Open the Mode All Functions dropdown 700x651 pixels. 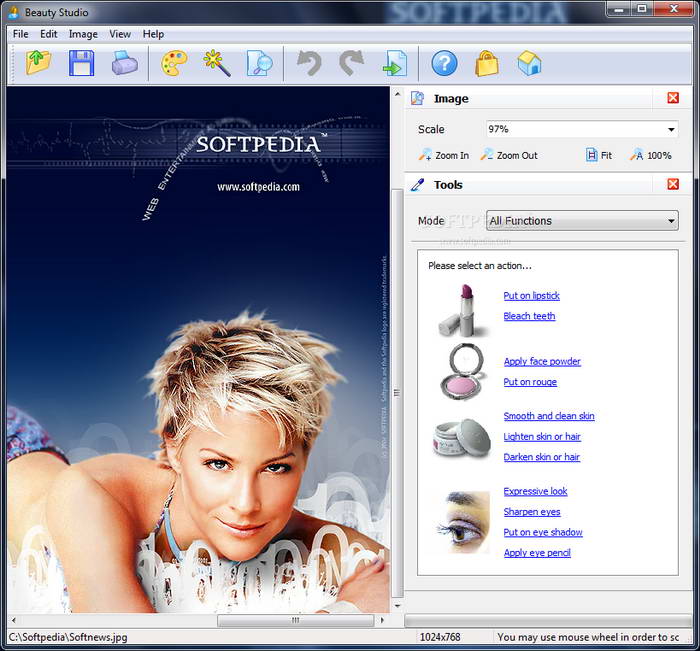tap(582, 221)
